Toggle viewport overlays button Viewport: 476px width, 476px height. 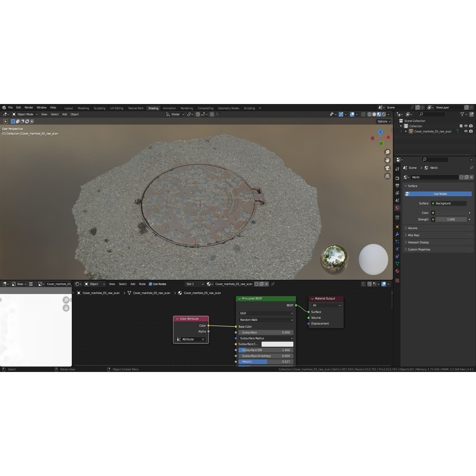click(352, 115)
